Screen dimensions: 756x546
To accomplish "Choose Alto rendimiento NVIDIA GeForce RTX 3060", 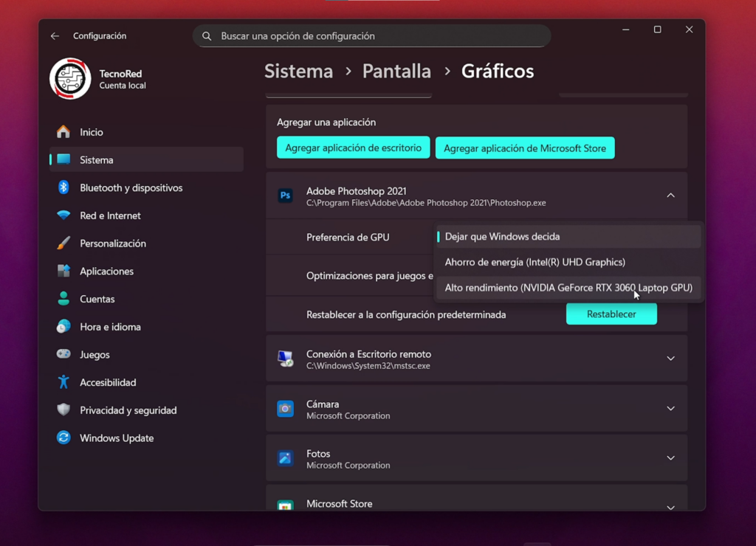I will pos(568,288).
